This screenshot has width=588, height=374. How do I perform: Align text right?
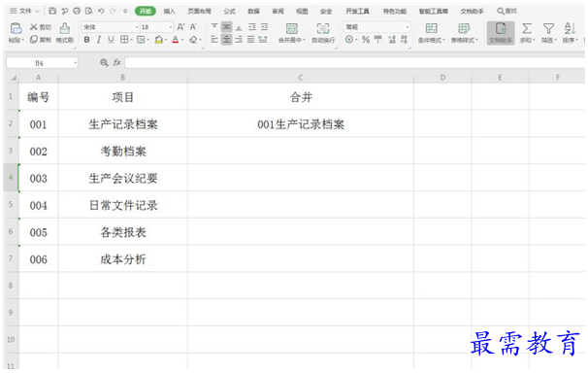[239, 40]
